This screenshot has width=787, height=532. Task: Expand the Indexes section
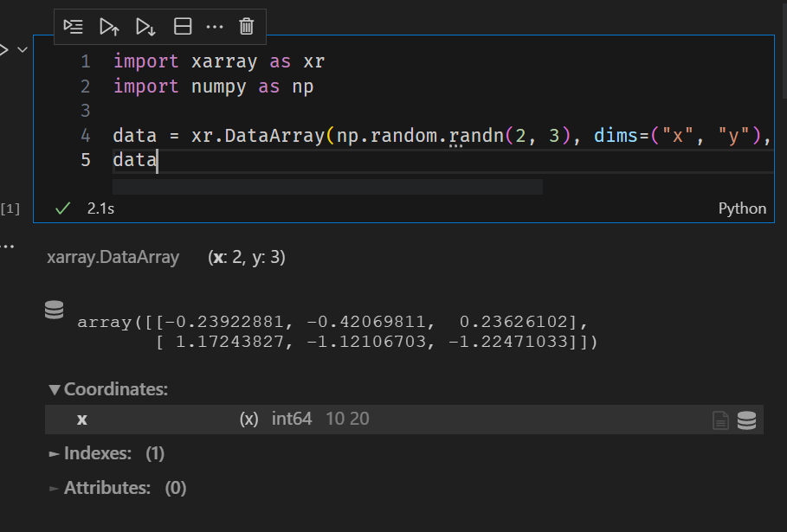coord(53,452)
